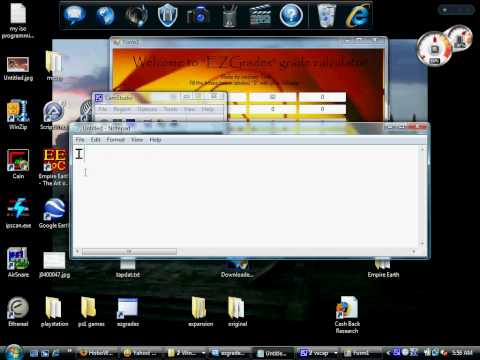The image size is (480, 360).
Task: Click the Notepad vertical scrollbar up arrow
Action: [422, 149]
